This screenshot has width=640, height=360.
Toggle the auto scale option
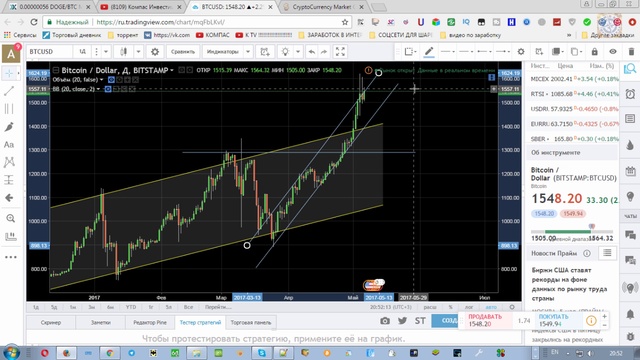coord(491,307)
